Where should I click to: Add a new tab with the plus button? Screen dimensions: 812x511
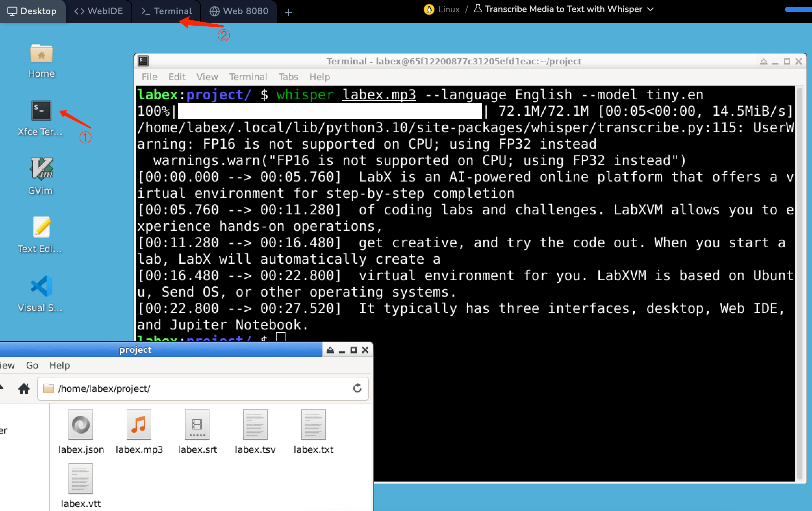tap(288, 12)
